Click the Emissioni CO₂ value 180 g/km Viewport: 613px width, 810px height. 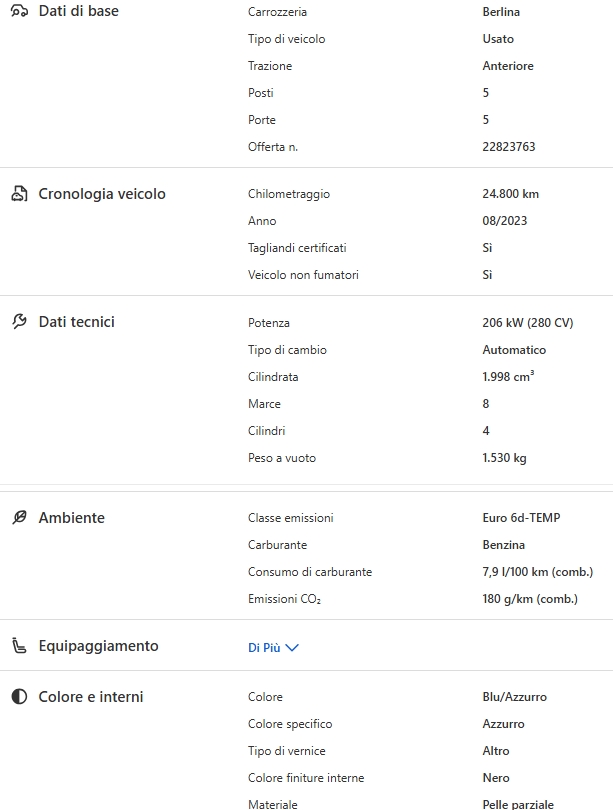click(x=529, y=599)
